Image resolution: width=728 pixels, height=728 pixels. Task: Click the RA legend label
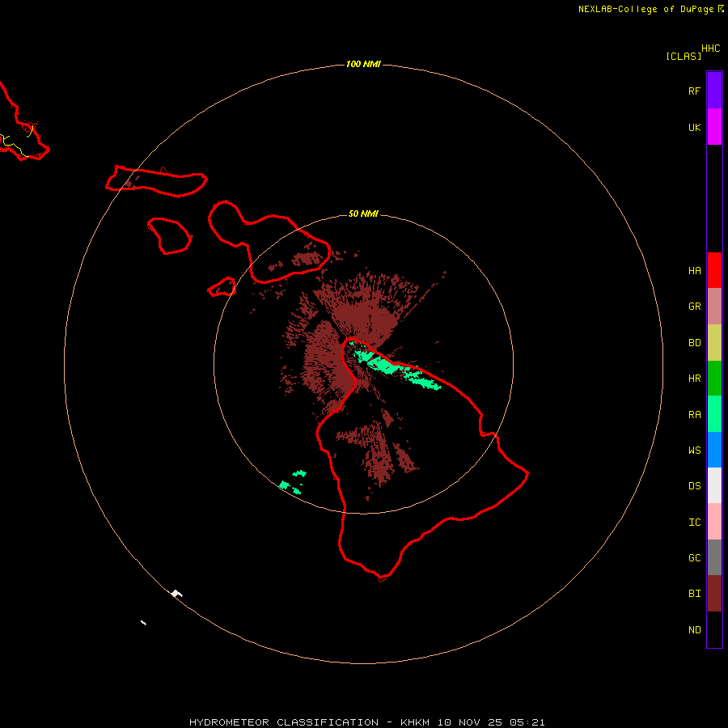tap(694, 415)
